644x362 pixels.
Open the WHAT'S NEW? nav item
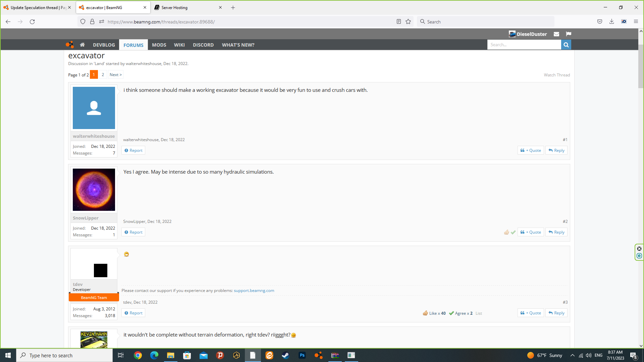pyautogui.click(x=238, y=45)
